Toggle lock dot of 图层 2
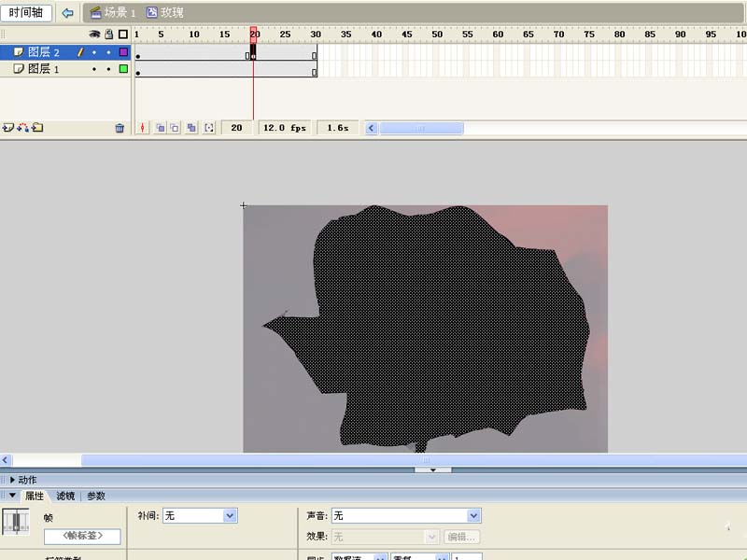This screenshot has height=560, width=747. click(x=108, y=52)
